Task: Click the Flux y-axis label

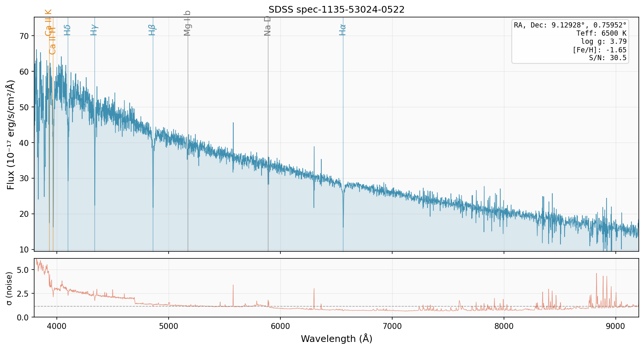Action: 10,134
